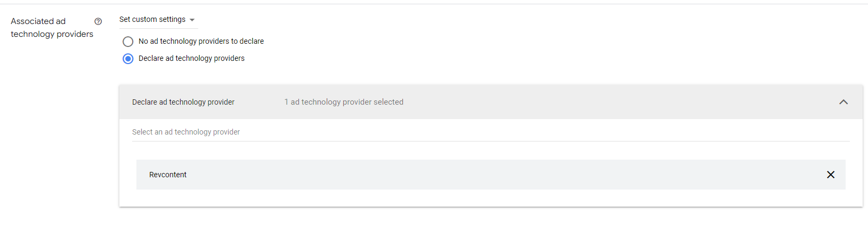868x228 pixels.
Task: Click the filled blue radio circle
Action: point(128,59)
